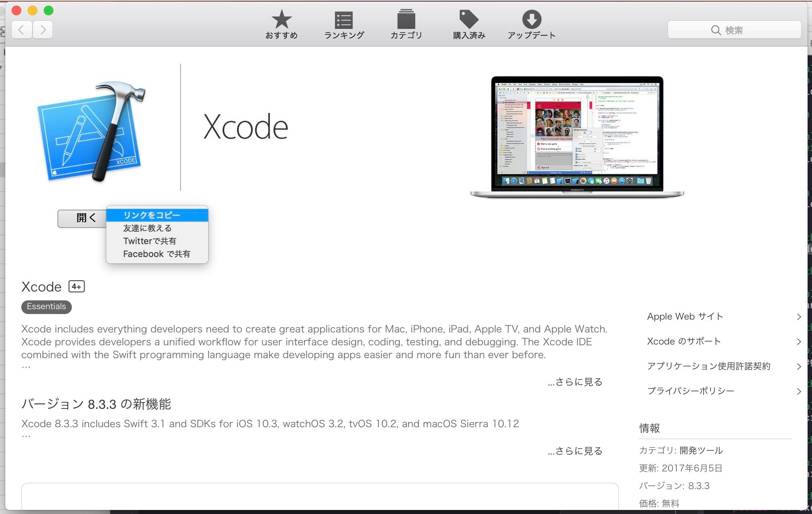Choose 友達に教える from the menu

[157, 228]
